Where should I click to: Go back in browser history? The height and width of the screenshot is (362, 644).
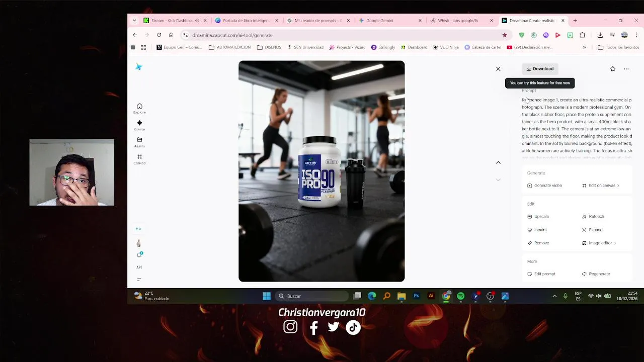click(x=135, y=35)
